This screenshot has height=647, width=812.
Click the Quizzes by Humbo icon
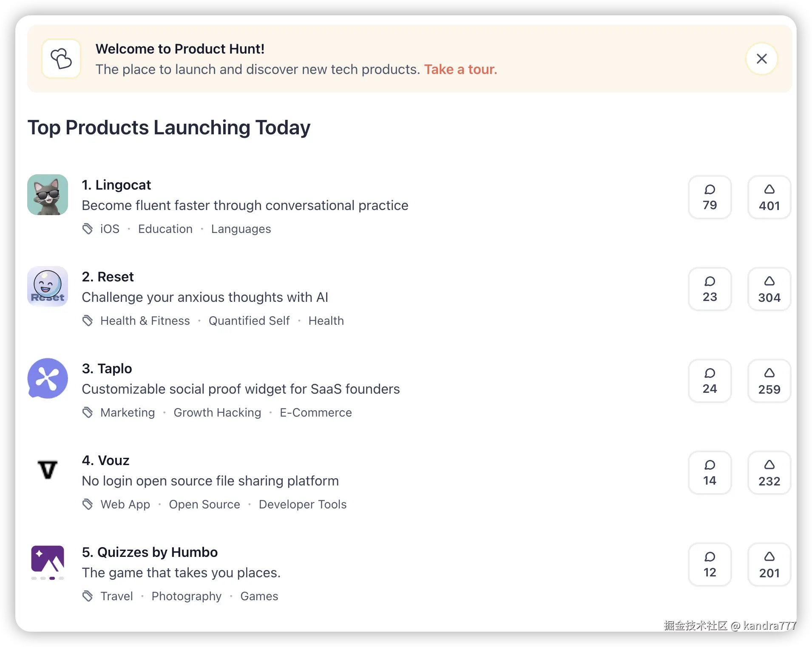point(48,562)
